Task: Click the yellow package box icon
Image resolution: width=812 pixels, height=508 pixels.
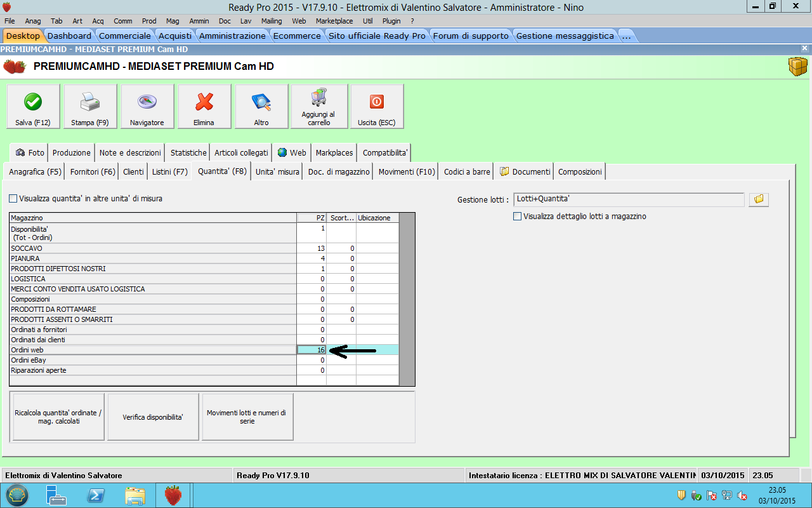Action: pyautogui.click(x=798, y=66)
